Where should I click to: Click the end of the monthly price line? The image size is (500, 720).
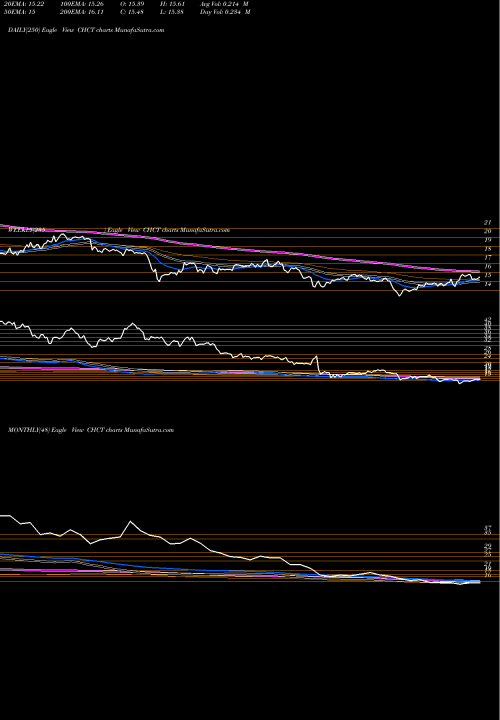[480, 582]
